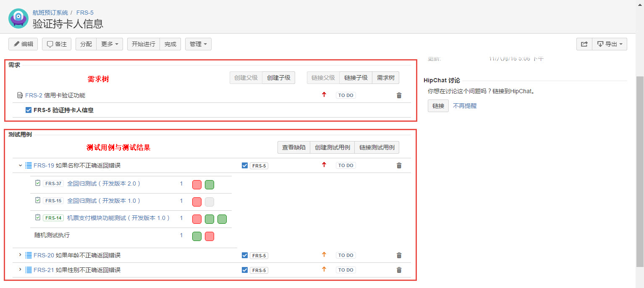Click the 开始进行 start progress button

[x=144, y=44]
